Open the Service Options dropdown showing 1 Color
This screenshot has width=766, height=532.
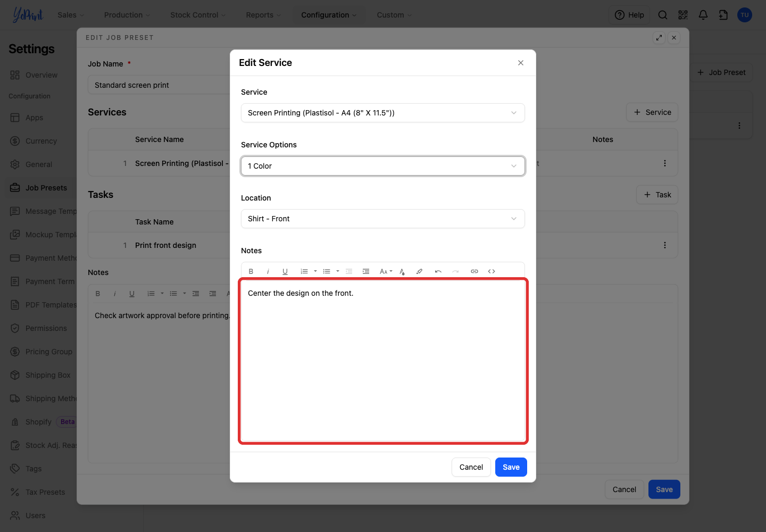coord(383,166)
